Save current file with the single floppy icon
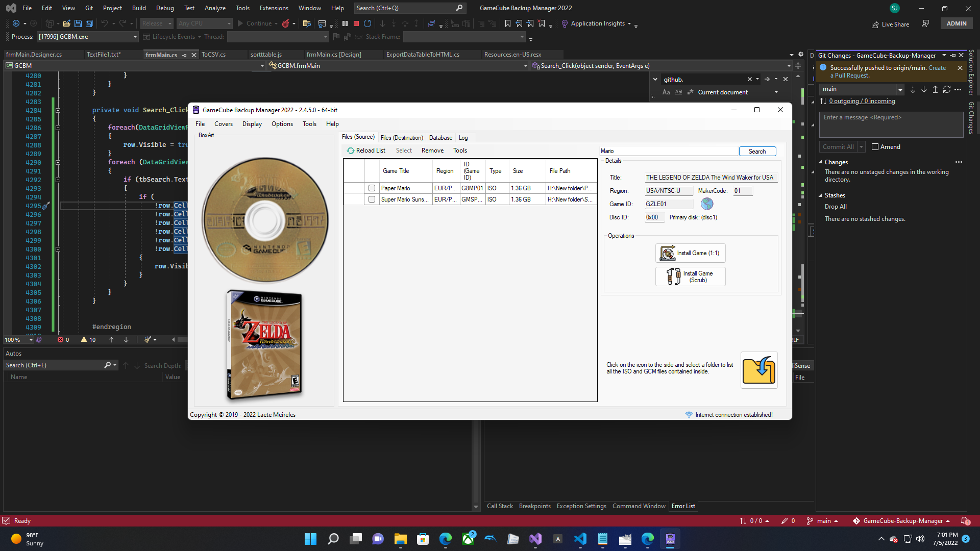 pos(78,23)
